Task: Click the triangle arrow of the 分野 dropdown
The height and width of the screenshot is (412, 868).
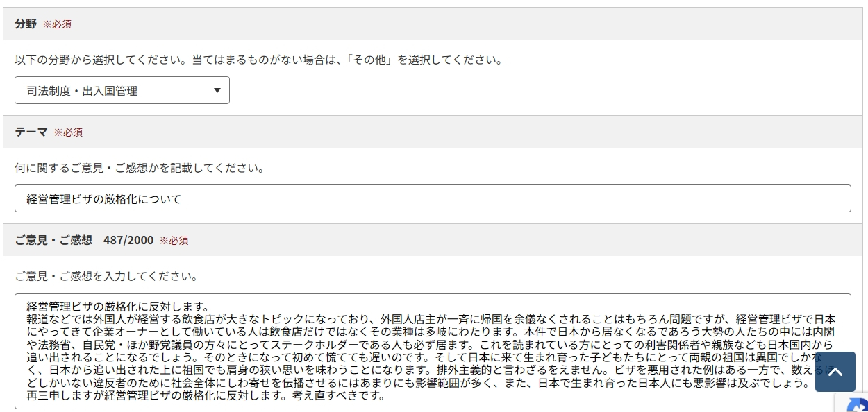Action: 217,91
